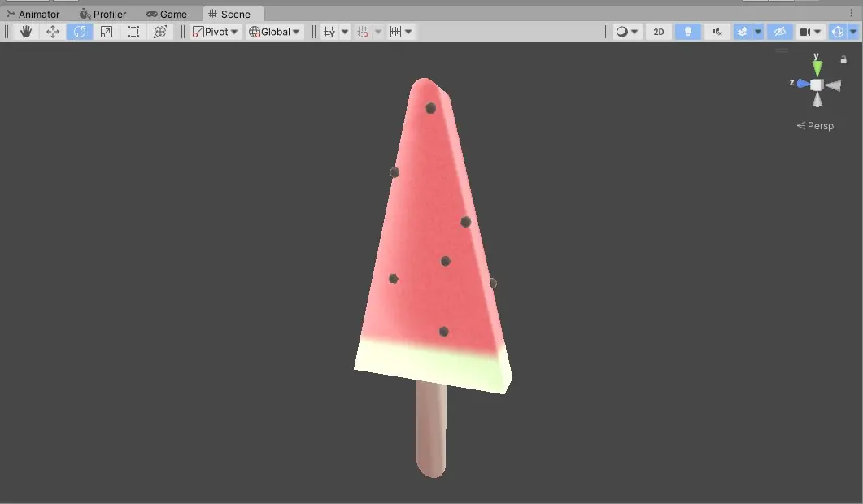Toggle scene effects visibility
Screen dimensions: 863x504
click(742, 31)
